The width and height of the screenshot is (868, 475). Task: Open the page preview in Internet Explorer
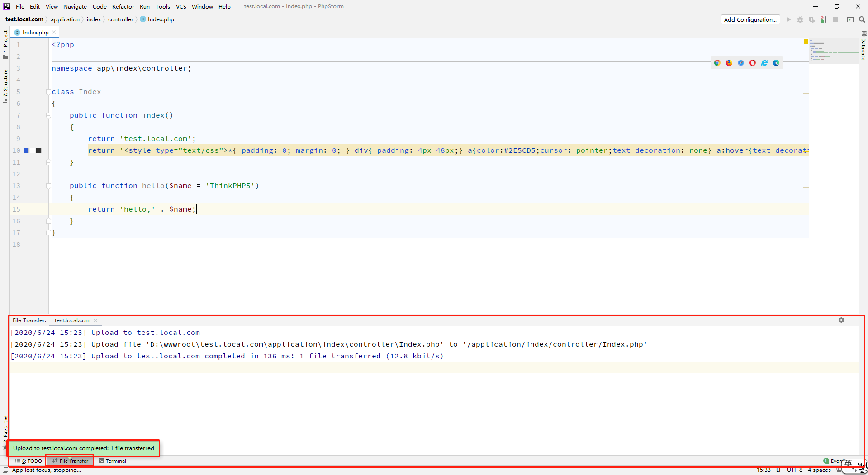(764, 63)
